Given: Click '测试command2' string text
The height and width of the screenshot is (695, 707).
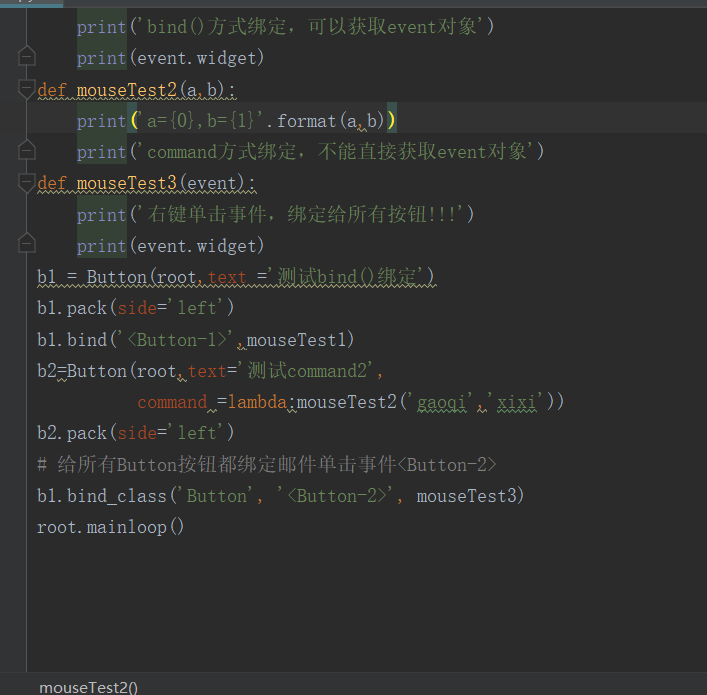Looking at the screenshot, I should [310, 371].
